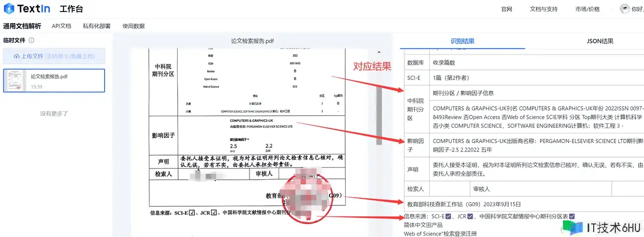Screen dimensions: 644x237
Task: Click 期刊分区 / 影响因子信息 text
Action: pos(463,93)
